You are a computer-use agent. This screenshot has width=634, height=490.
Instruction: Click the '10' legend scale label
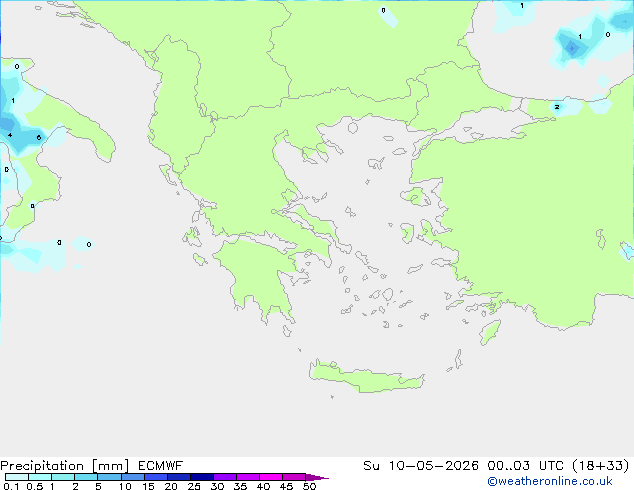pyautogui.click(x=125, y=486)
